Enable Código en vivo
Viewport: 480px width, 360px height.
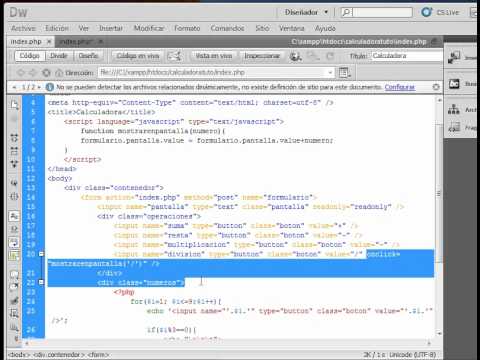(138, 56)
